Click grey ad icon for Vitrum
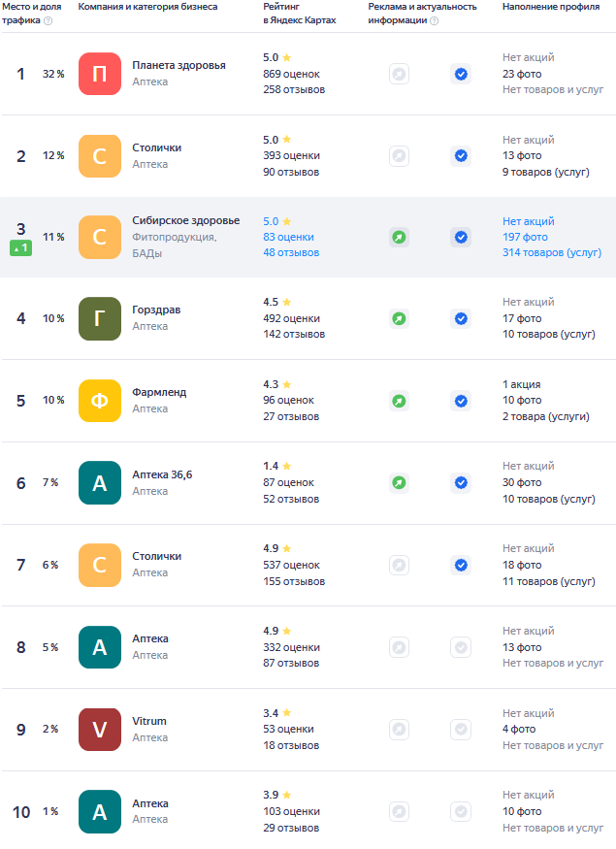 [x=399, y=730]
